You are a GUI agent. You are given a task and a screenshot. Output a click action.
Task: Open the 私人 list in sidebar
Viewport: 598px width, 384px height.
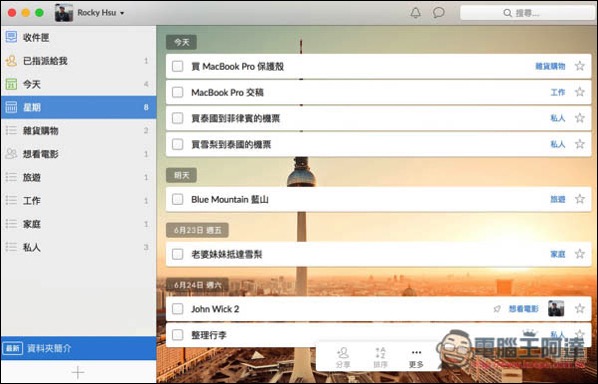coord(78,247)
